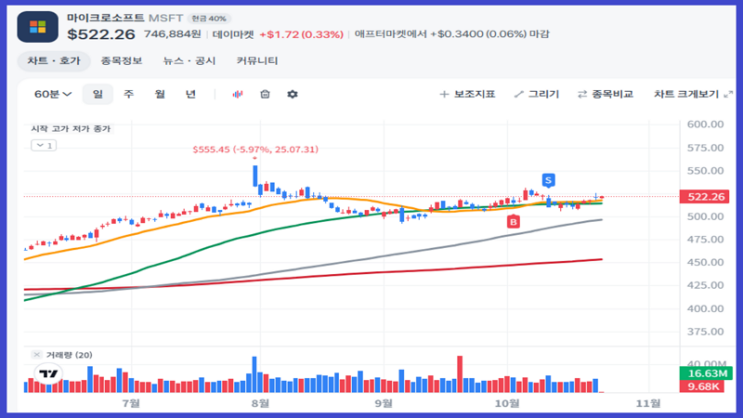This screenshot has width=743, height=418.
Task: Click the 시작 고가 저가 종가 legend
Action: [71, 128]
